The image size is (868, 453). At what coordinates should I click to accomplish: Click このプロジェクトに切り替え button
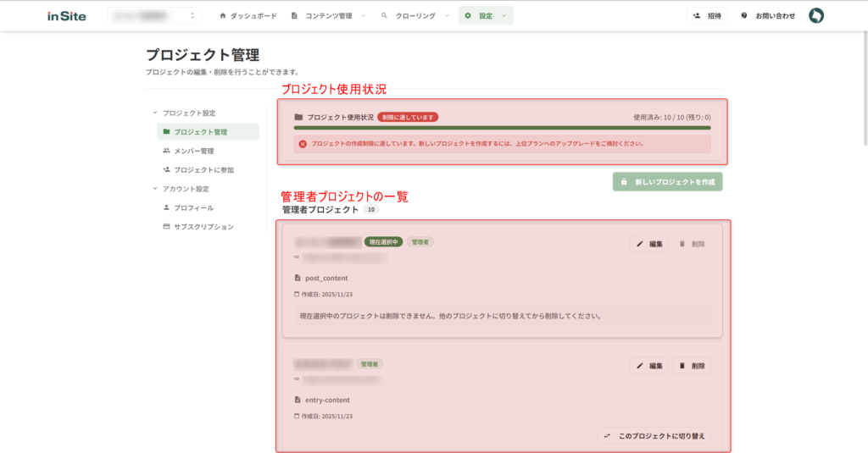pos(654,436)
